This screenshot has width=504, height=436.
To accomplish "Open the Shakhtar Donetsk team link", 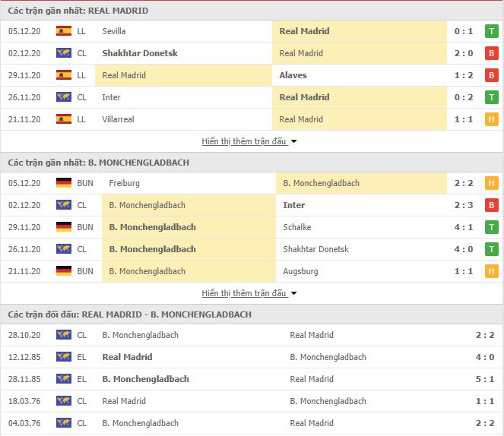I will pos(140,53).
